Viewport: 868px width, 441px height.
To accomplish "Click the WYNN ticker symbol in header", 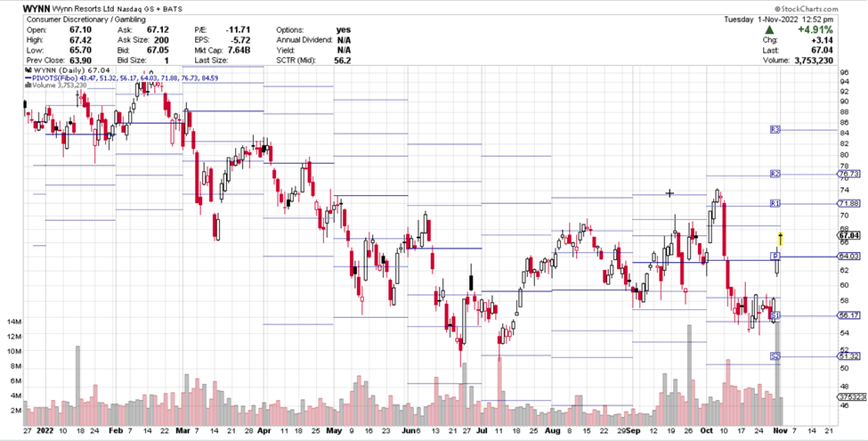I will 35,10.
